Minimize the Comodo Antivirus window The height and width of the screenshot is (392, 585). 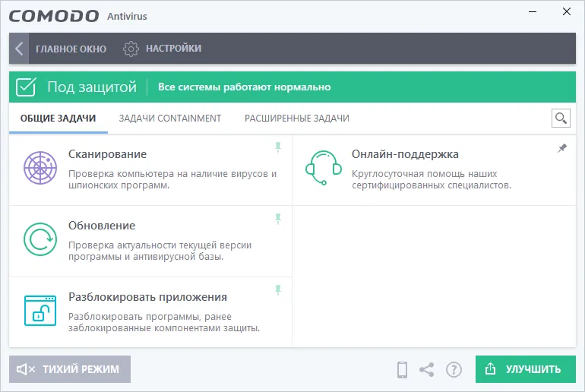click(x=533, y=12)
